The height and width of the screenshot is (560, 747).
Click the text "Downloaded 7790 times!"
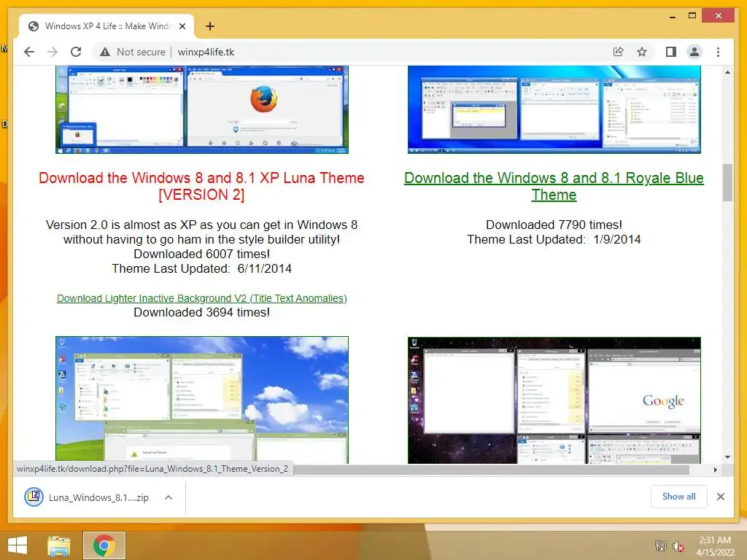click(554, 225)
